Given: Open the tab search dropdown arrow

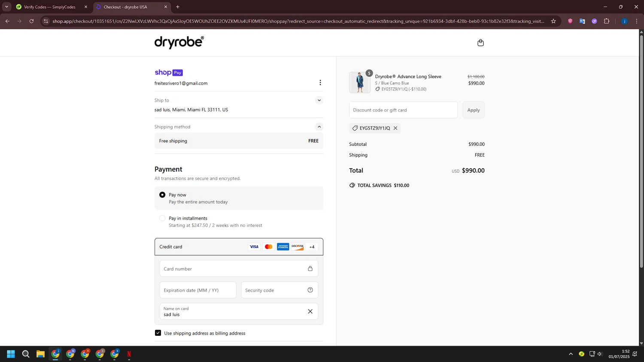Looking at the screenshot, I should click(6, 7).
